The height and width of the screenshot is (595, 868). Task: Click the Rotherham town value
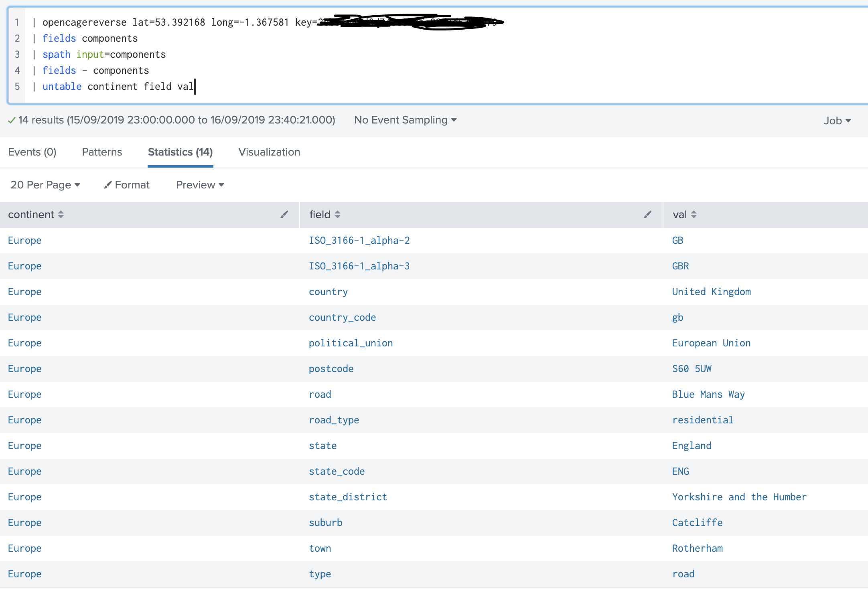pyautogui.click(x=697, y=548)
